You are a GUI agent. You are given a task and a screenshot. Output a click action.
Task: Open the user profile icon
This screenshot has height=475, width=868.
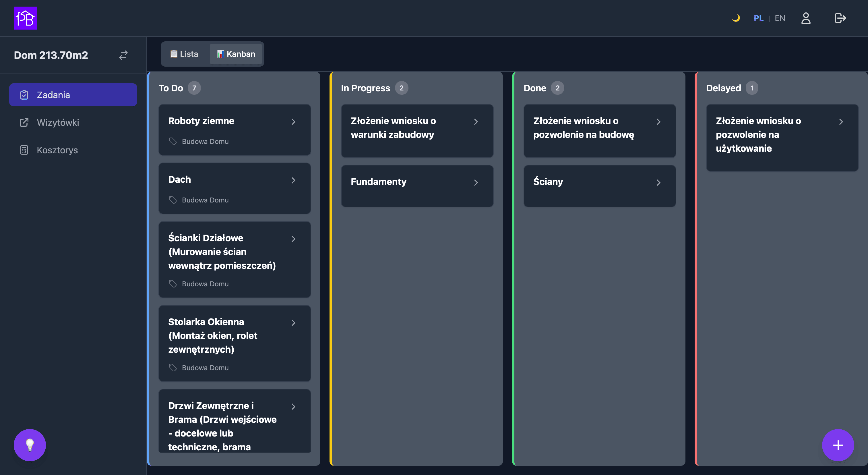coord(806,18)
